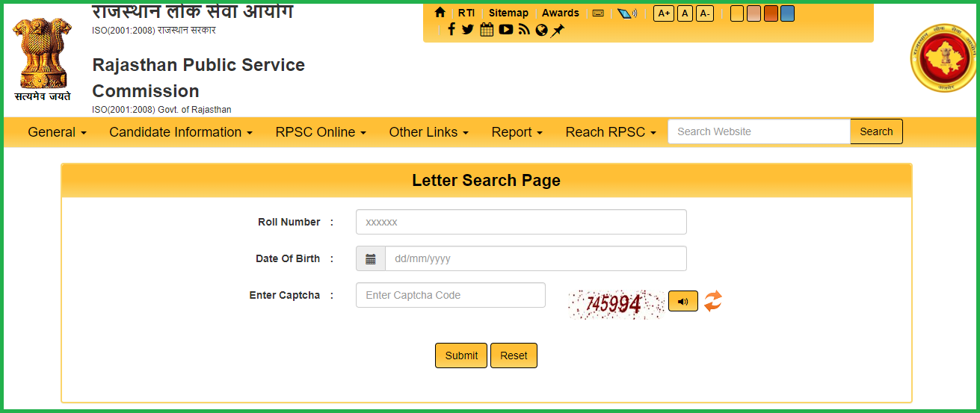Select the orange theme swatch
The height and width of the screenshot is (413, 980).
pyautogui.click(x=771, y=13)
